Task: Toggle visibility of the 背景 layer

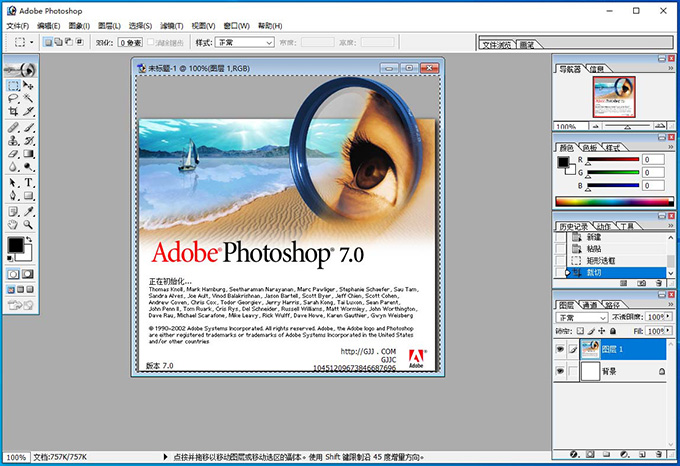Action: (560, 372)
